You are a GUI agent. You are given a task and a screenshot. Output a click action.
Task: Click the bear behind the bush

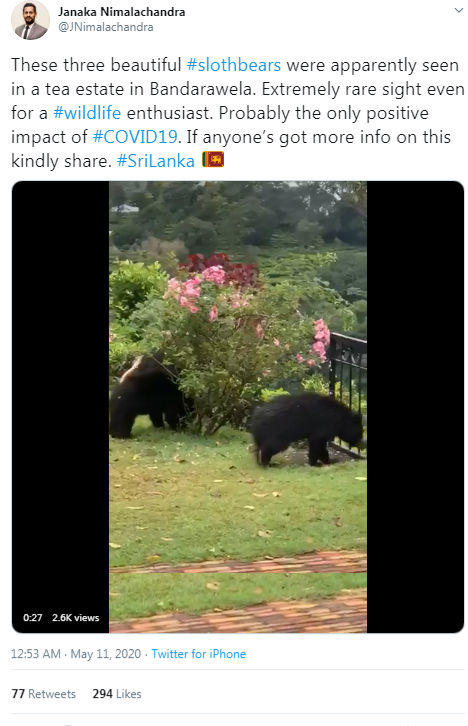(144, 397)
